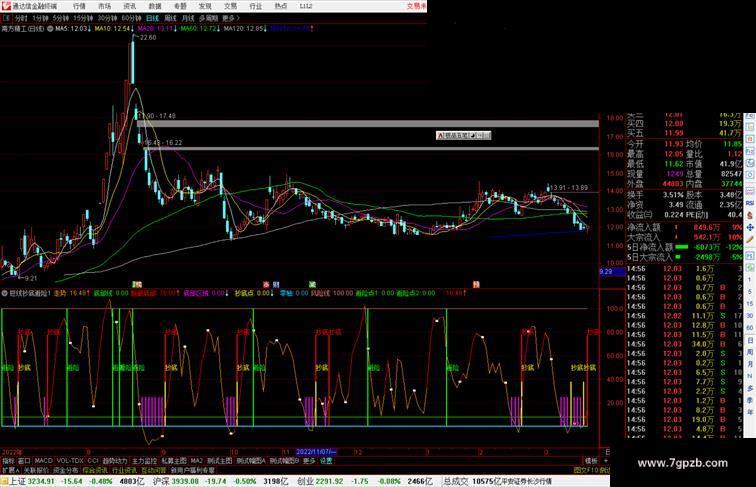
Task: Select the MA2 indicator tab
Action: click(x=196, y=461)
